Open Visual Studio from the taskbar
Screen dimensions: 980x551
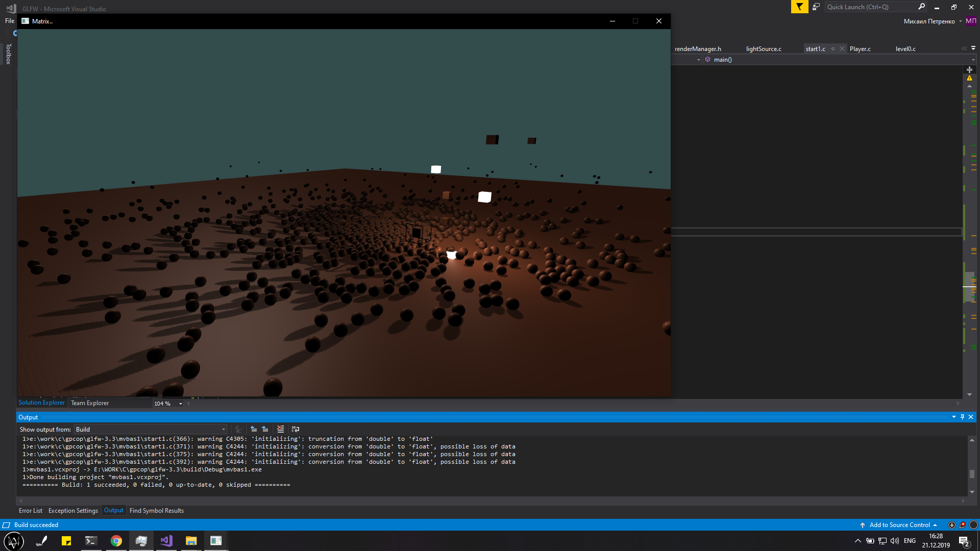click(166, 541)
